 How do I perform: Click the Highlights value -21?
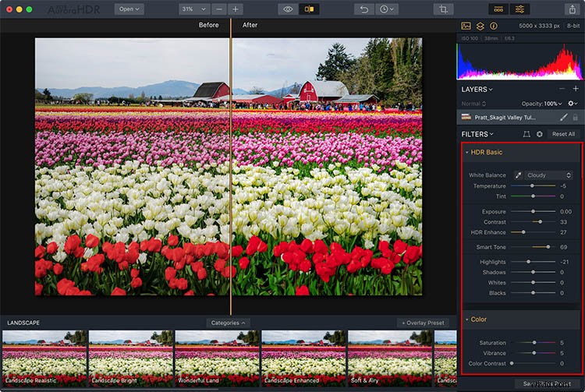(x=564, y=262)
